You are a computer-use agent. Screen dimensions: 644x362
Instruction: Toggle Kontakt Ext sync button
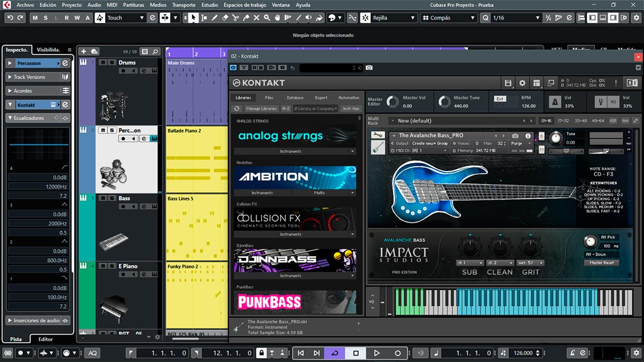pos(500,99)
